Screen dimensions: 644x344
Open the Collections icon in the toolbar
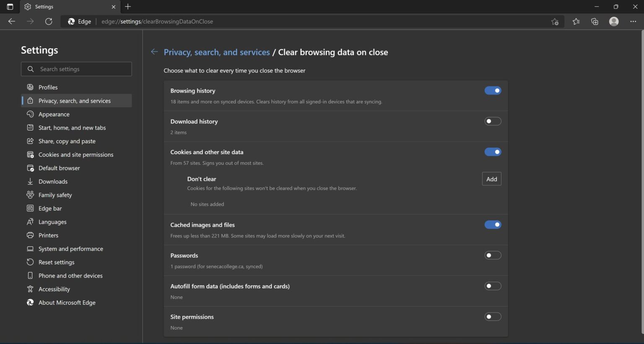coord(594,21)
